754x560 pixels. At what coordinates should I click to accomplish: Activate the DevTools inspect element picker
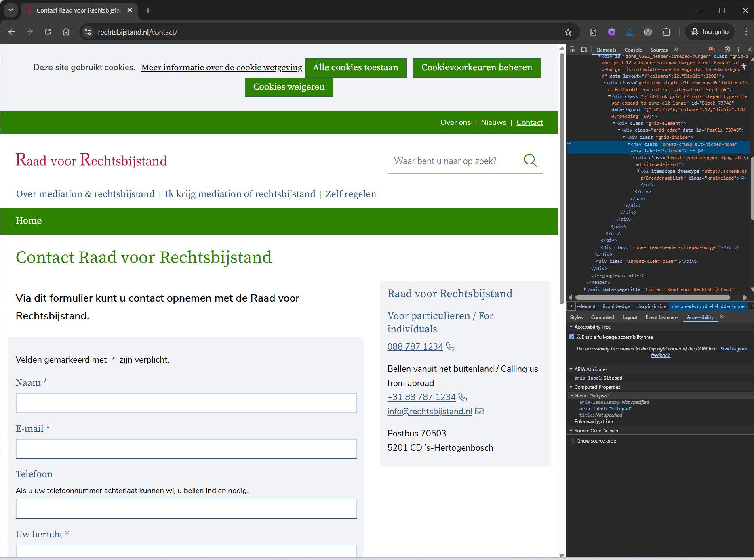pyautogui.click(x=573, y=49)
